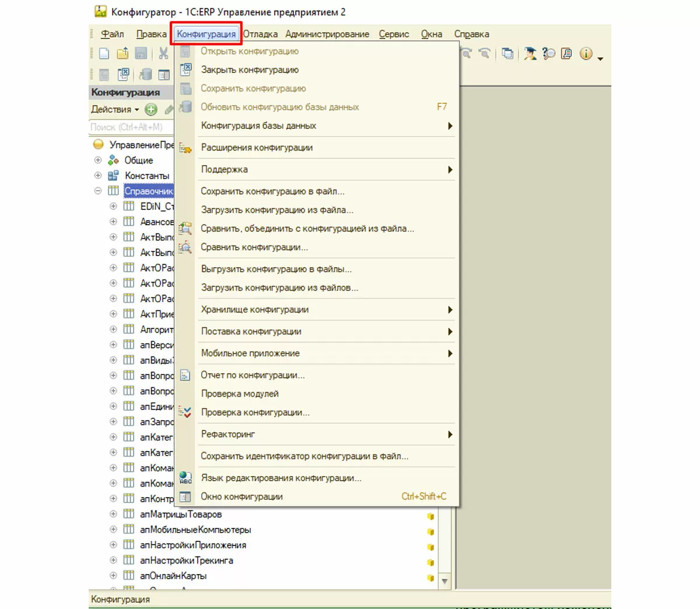Click the Close configuration icon in second toolbar row
Image resolution: width=700 pixels, height=609 pixels.
click(x=123, y=74)
